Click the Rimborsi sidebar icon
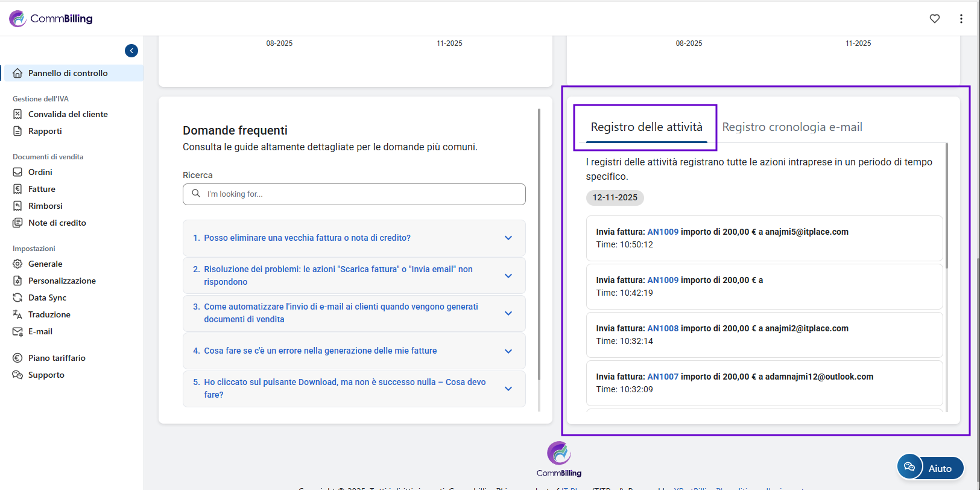Image resolution: width=980 pixels, height=490 pixels. 17,206
